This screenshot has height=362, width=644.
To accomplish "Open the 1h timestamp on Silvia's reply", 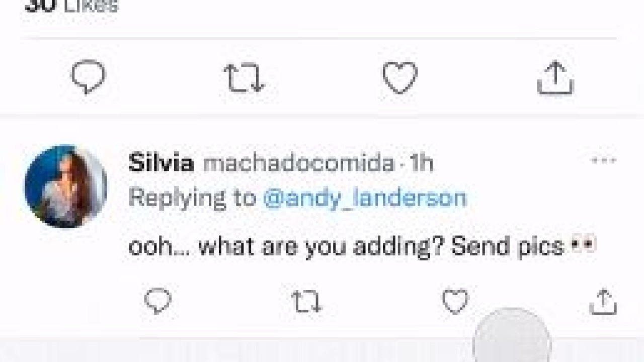I will click(421, 163).
